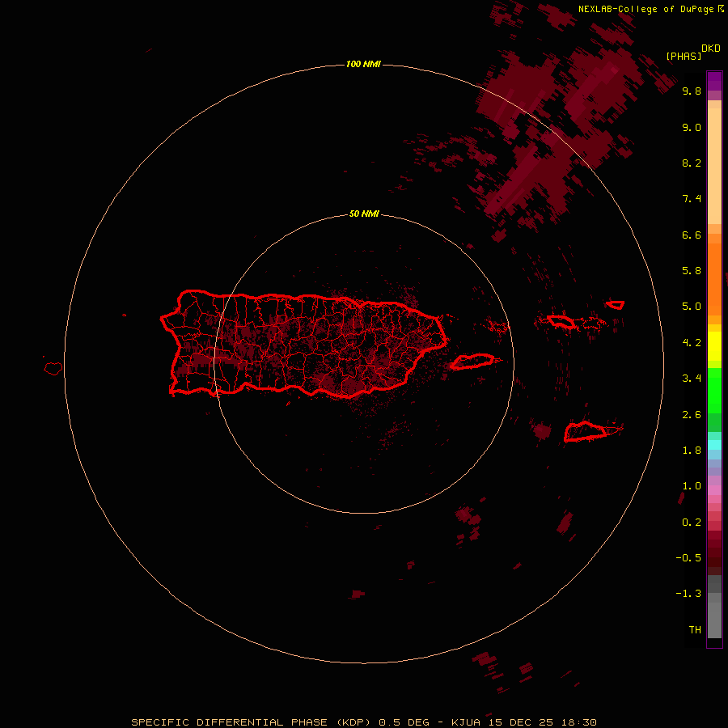Pick the purple band atop the color scale
The width and height of the screenshot is (728, 728).
(x=714, y=81)
